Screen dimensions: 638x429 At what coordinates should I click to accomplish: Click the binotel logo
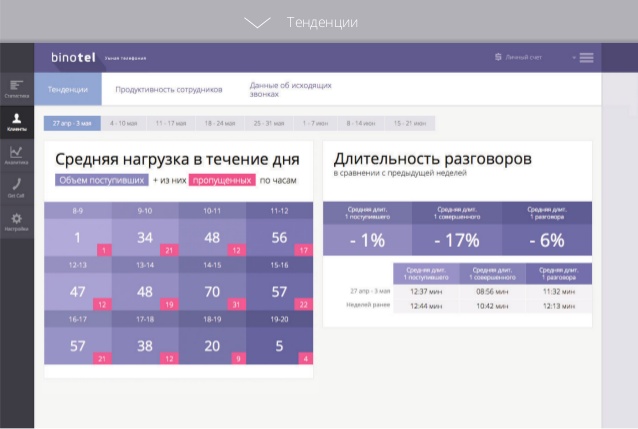[x=73, y=57]
